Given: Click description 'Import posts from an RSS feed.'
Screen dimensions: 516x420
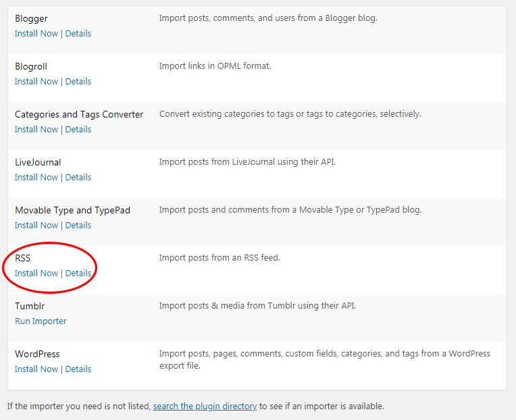Looking at the screenshot, I should point(220,258).
